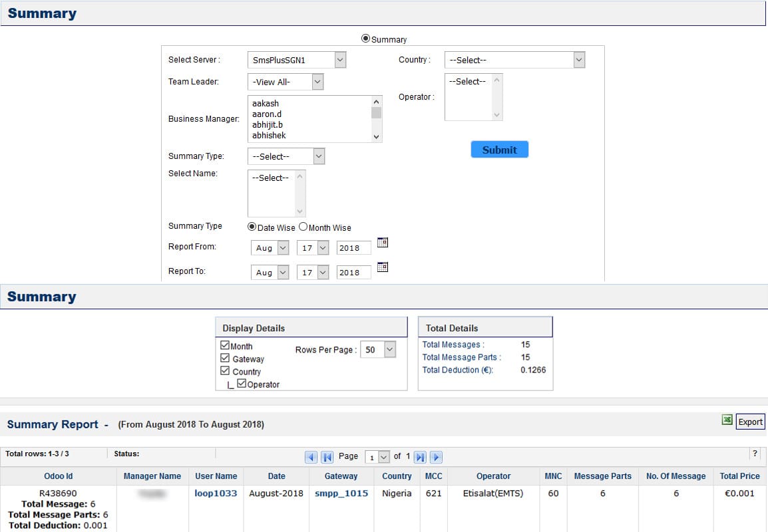Open the page number dropdown
This screenshot has height=532, width=768.
(377, 457)
